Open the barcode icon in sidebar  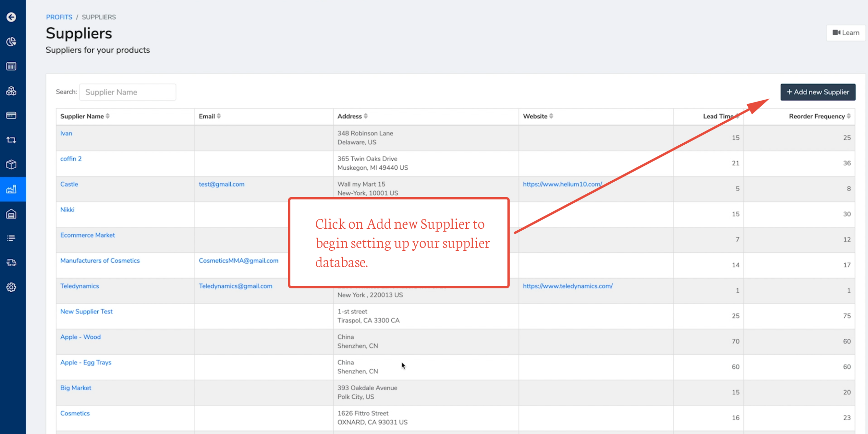pos(11,66)
